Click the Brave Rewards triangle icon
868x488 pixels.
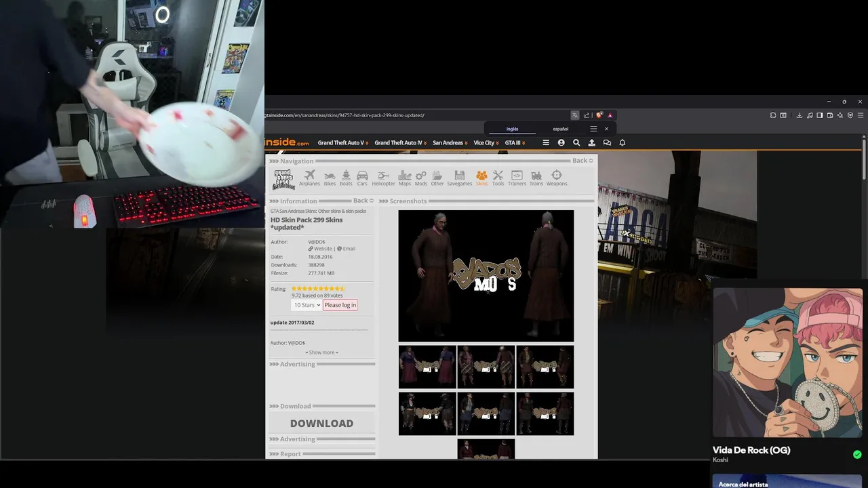610,115
